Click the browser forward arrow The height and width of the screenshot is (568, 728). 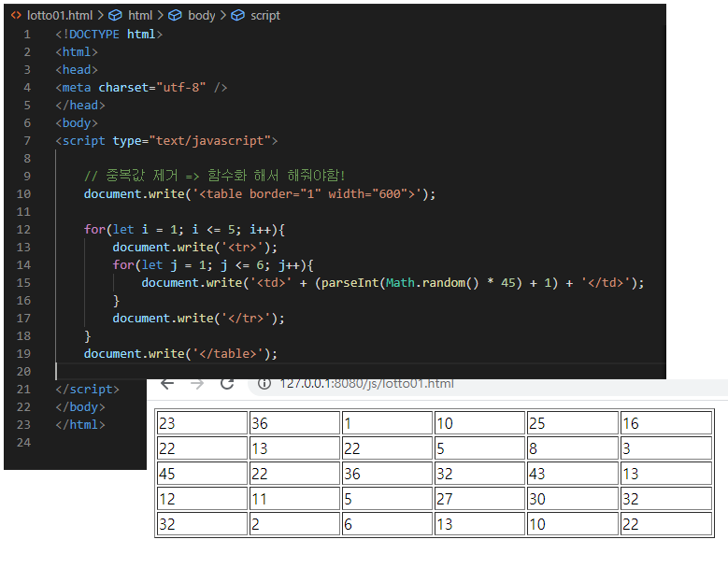tap(197, 383)
